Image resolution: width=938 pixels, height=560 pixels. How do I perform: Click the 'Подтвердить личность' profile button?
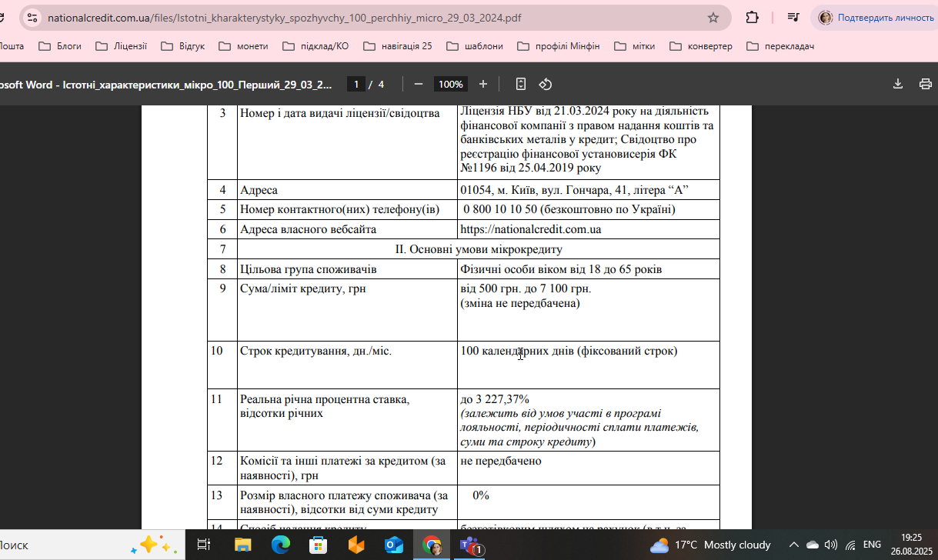[876, 18]
